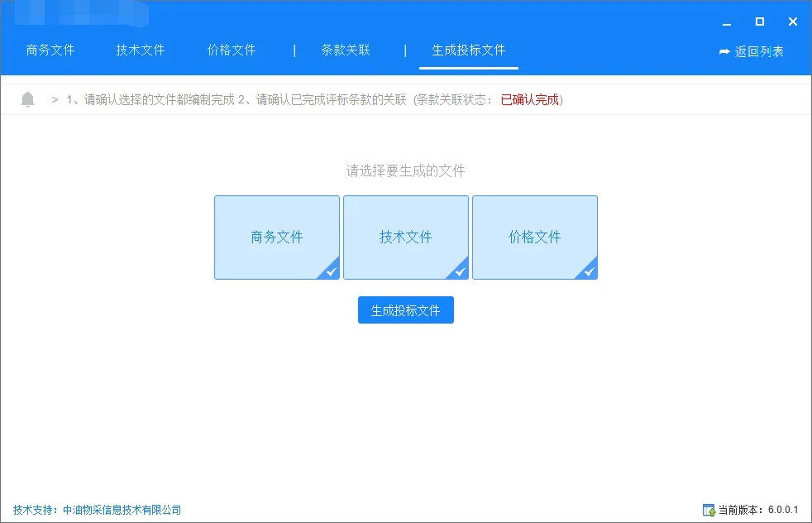Image resolution: width=812 pixels, height=523 pixels.
Task: Click the 生成投标文件 button
Action: [x=405, y=309]
